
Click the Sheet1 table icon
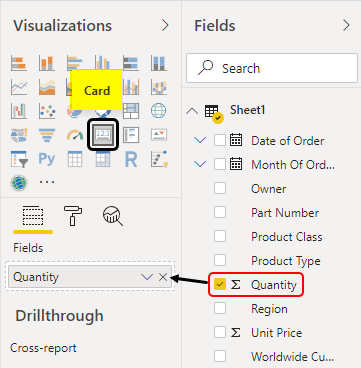[214, 113]
